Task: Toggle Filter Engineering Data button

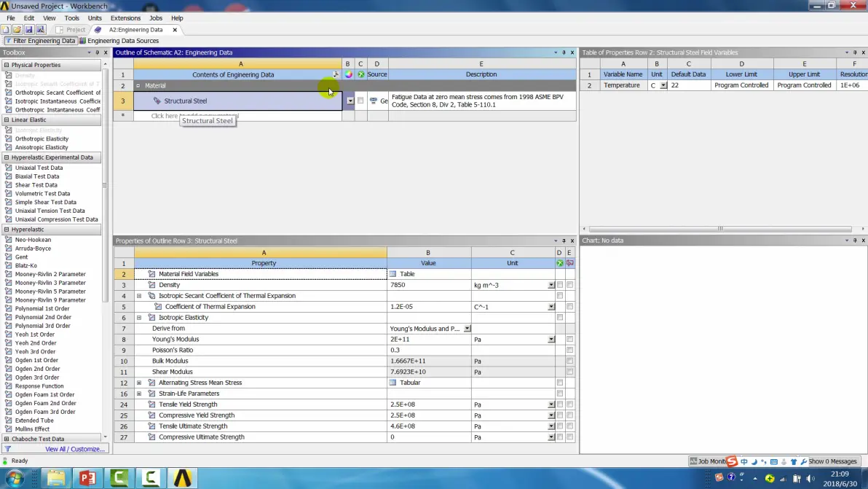Action: click(x=40, y=41)
